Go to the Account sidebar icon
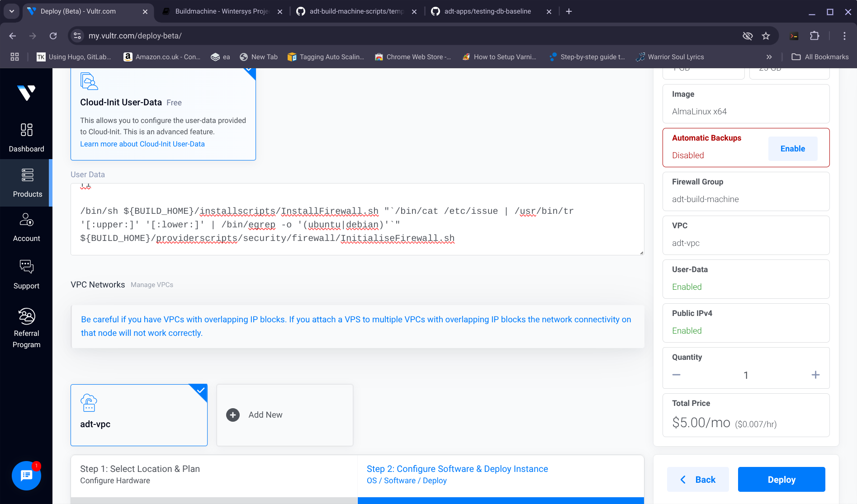Image resolution: width=857 pixels, height=504 pixels. click(x=26, y=227)
